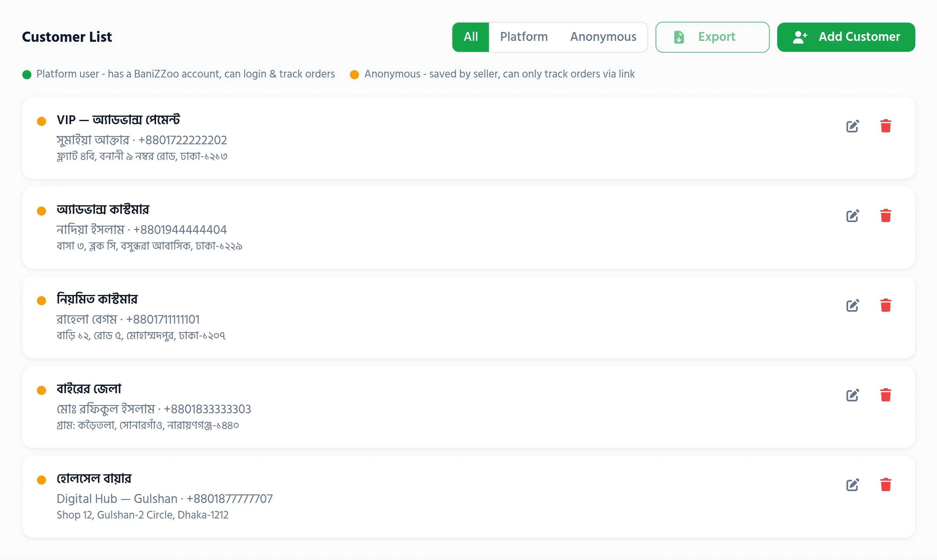Click the বাইরের জেলা title
This screenshot has width=937, height=560.
89,389
